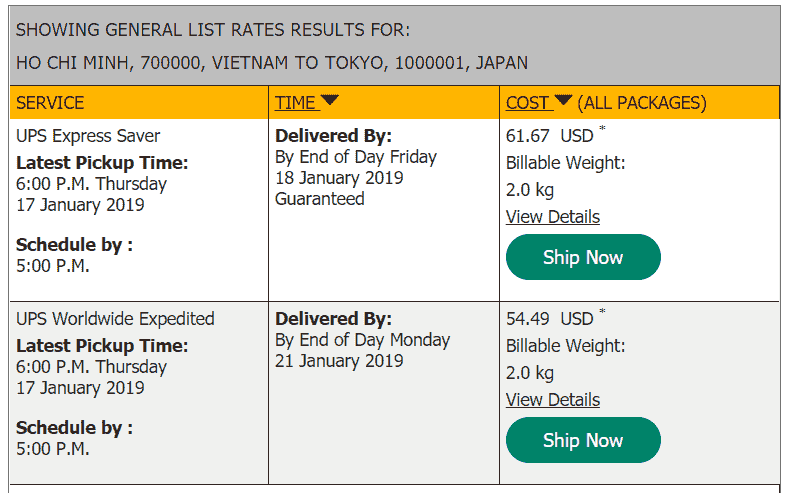
Task: Select the UPS Worldwide Expedited service name
Action: [115, 319]
